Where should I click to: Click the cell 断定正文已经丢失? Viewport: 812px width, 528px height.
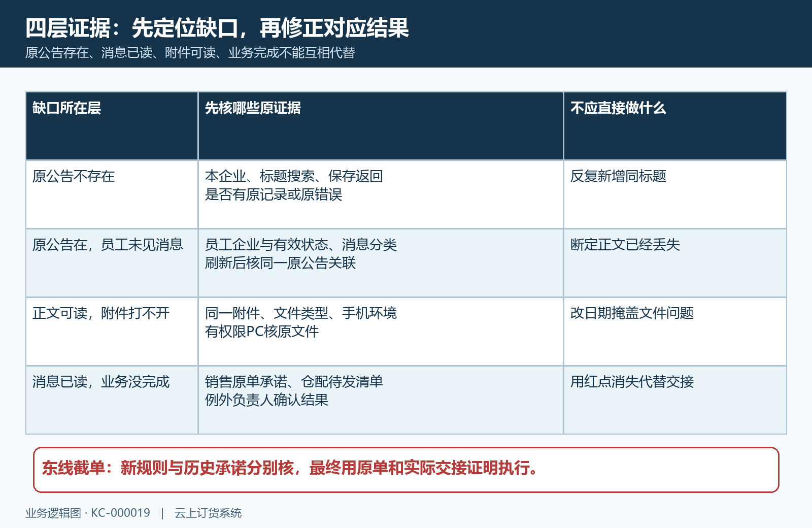675,263
